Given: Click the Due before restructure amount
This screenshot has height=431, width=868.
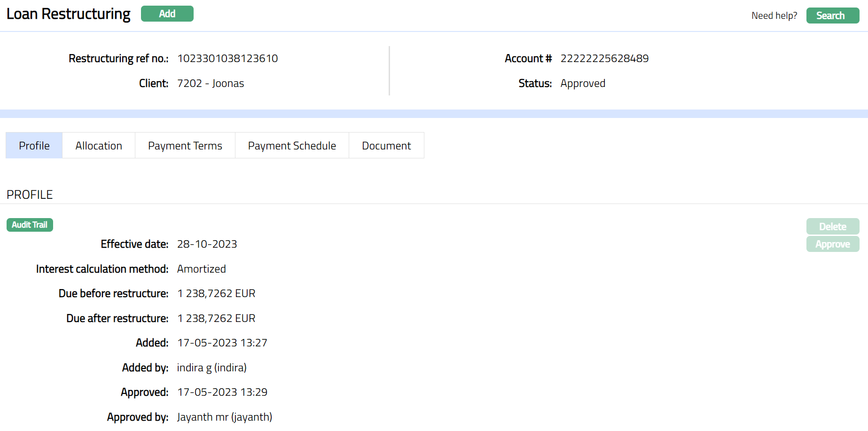Looking at the screenshot, I should [x=216, y=293].
